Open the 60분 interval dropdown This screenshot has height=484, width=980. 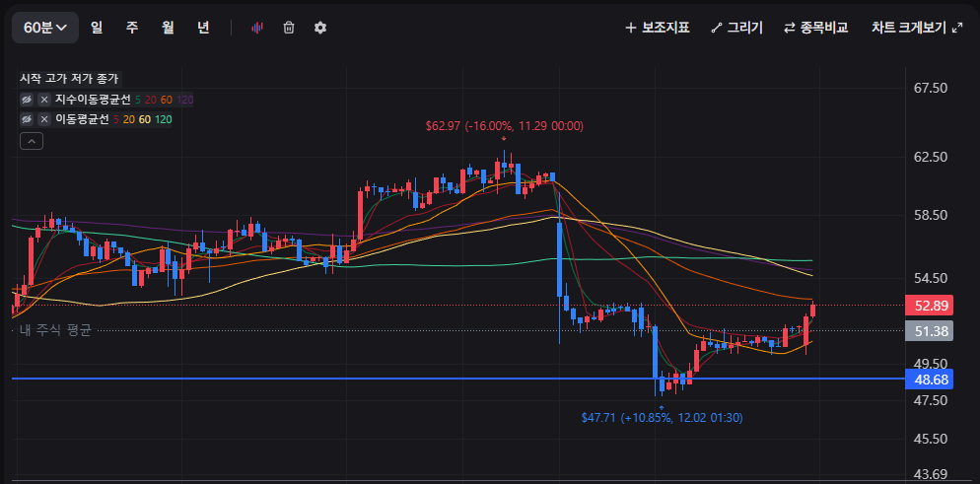45,28
